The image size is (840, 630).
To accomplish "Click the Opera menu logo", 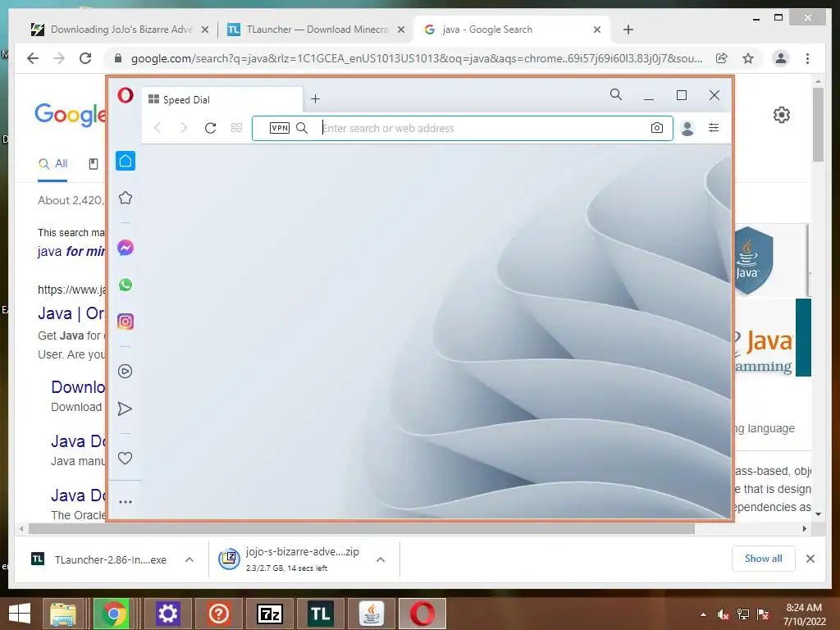I will pyautogui.click(x=126, y=95).
